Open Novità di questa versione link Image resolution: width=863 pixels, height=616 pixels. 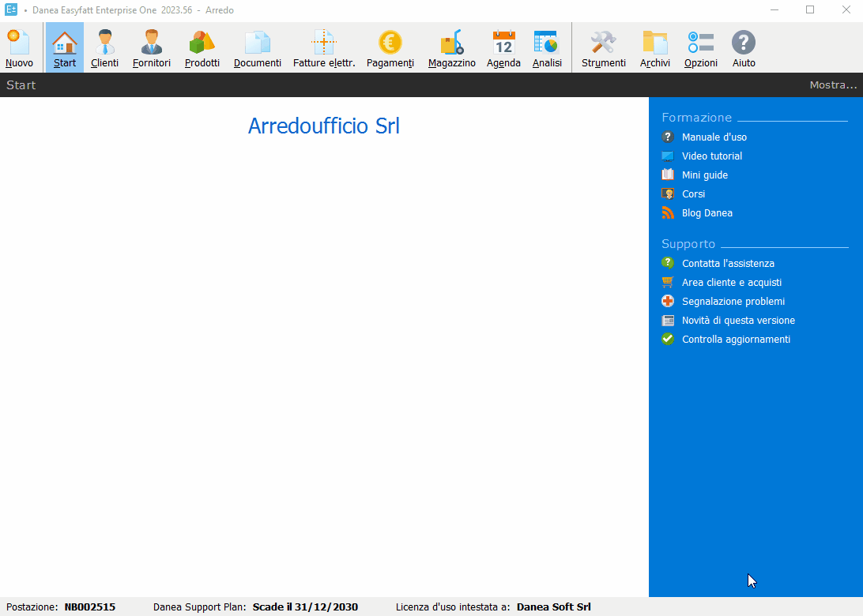[738, 321]
